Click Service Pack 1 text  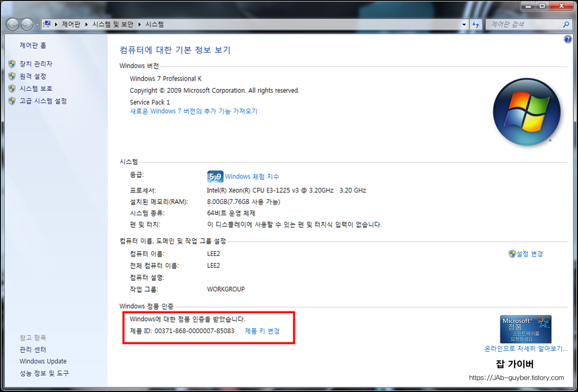(x=150, y=102)
